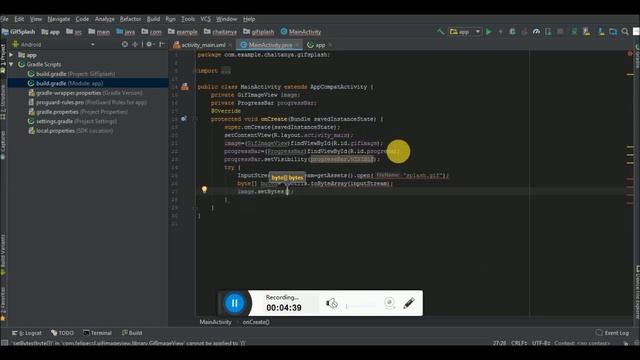Viewport: 640px width, 360px height.
Task: Collapse the Gradle Scripts tree node
Action: coord(11,64)
